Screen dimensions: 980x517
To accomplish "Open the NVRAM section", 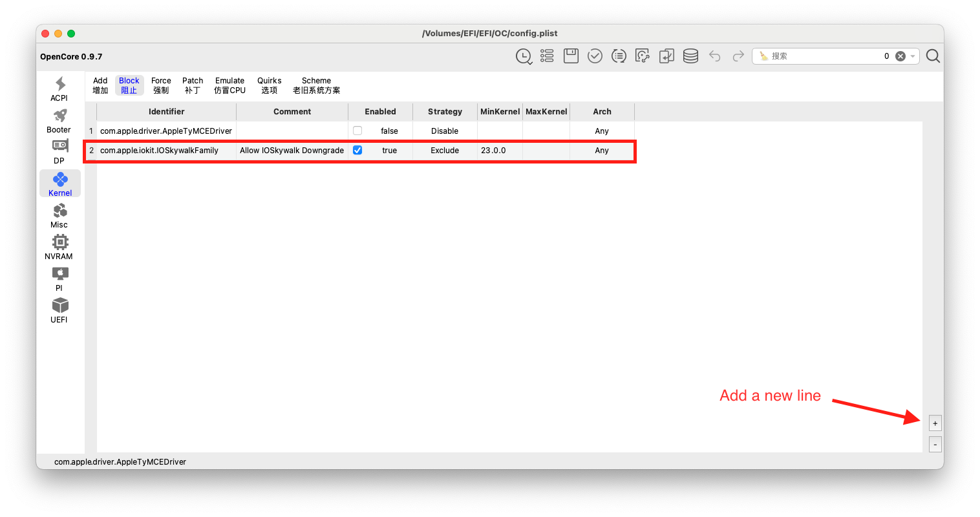I will coord(59,247).
